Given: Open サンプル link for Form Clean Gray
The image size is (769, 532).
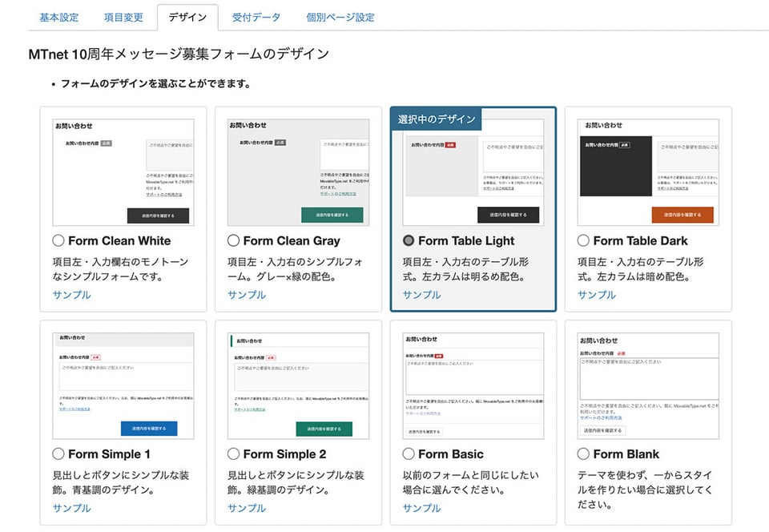Looking at the screenshot, I should pyautogui.click(x=247, y=295).
